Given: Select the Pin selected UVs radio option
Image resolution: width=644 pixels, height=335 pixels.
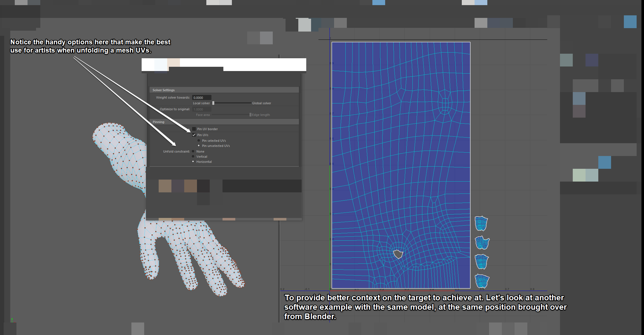Looking at the screenshot, I should 199,141.
